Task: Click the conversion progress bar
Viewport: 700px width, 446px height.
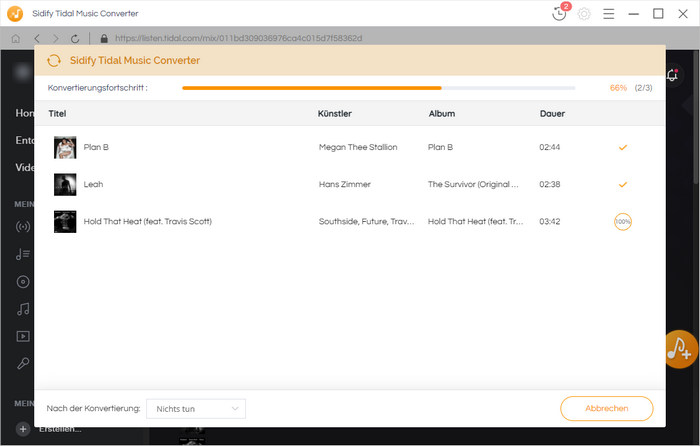Action: tap(379, 88)
